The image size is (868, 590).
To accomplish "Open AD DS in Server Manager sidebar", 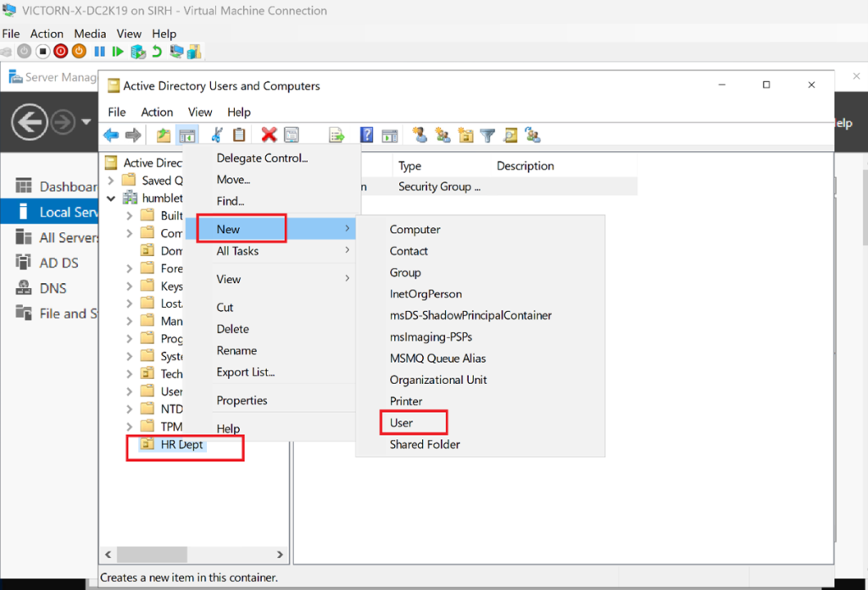I will point(47,263).
